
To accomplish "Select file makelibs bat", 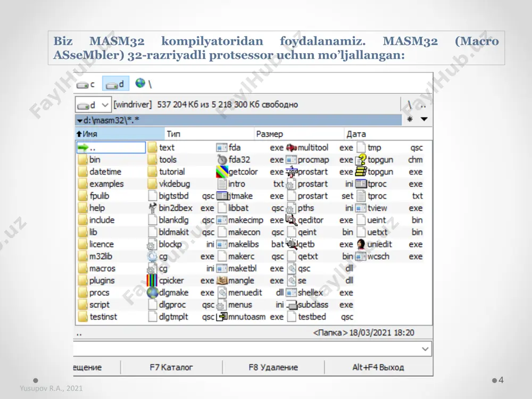I will [251, 244].
